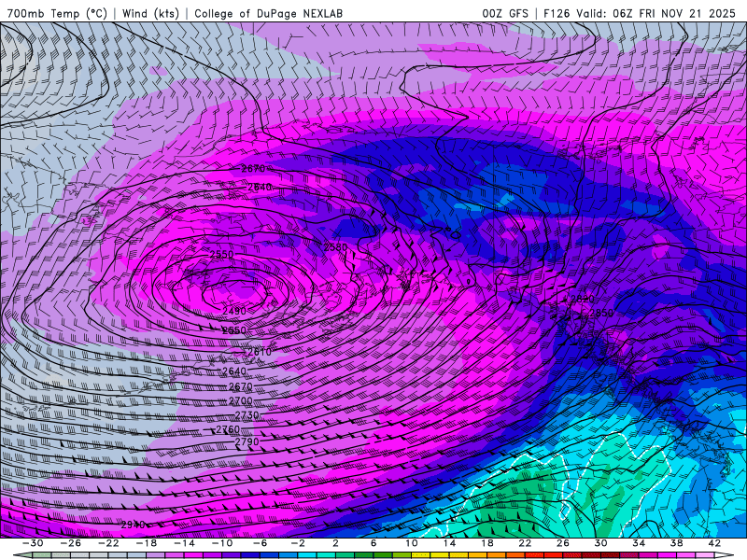Click the 2790 height contour label
Screen dimensions: 747x560
pos(247,441)
